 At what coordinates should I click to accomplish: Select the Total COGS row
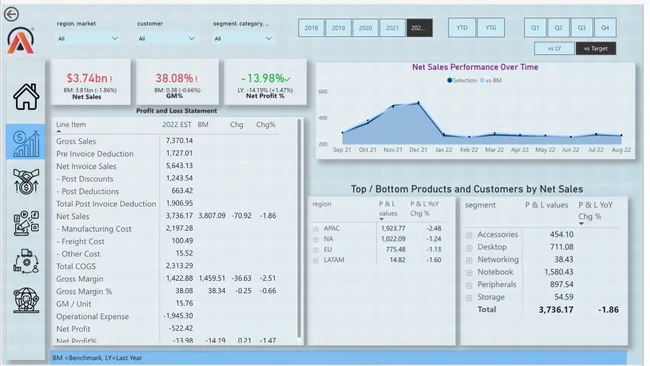tap(166, 266)
